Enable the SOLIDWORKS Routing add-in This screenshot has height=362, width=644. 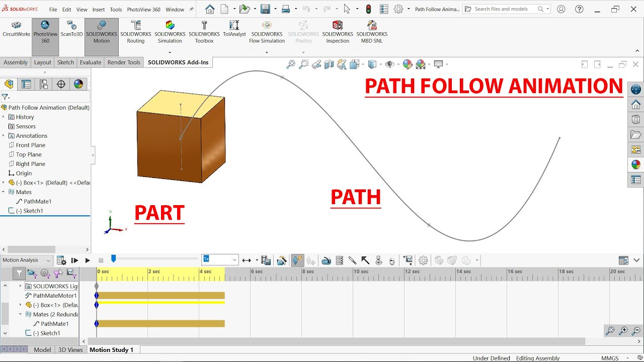coord(136,33)
